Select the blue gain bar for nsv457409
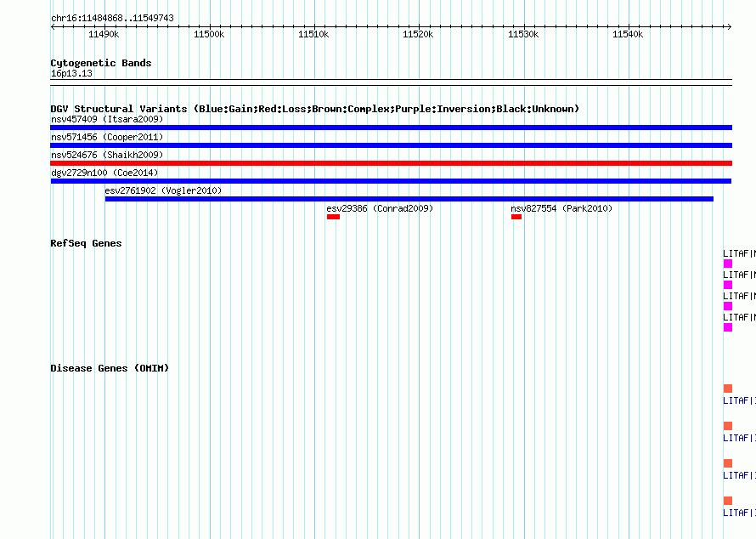 coord(391,128)
